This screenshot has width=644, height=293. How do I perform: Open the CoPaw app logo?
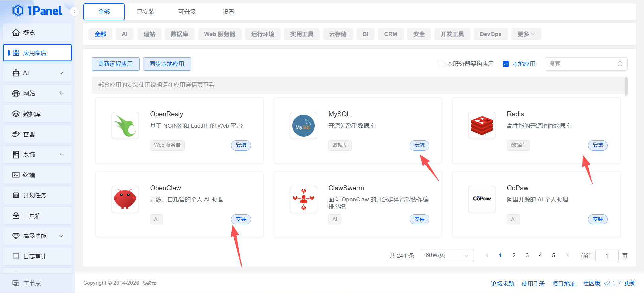[482, 199]
